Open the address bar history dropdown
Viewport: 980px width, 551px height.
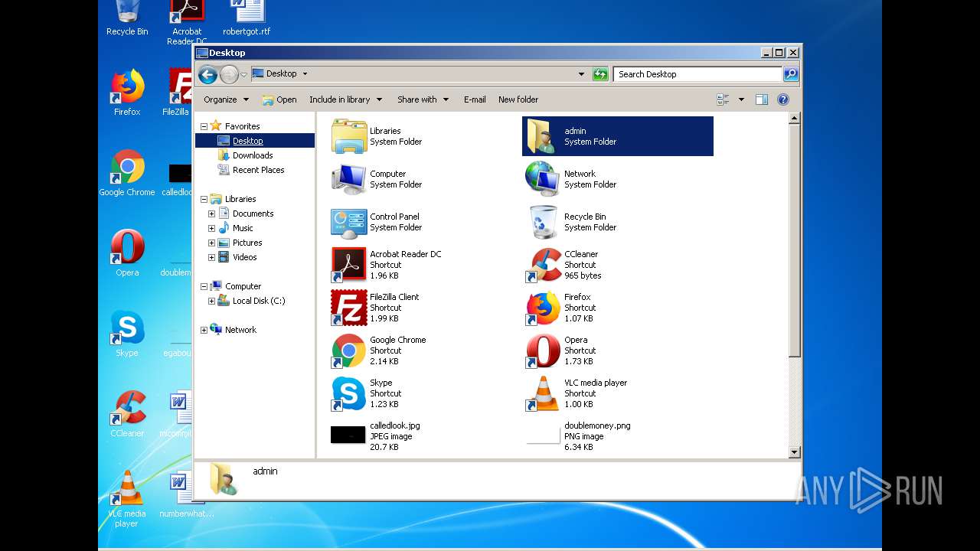pyautogui.click(x=581, y=74)
